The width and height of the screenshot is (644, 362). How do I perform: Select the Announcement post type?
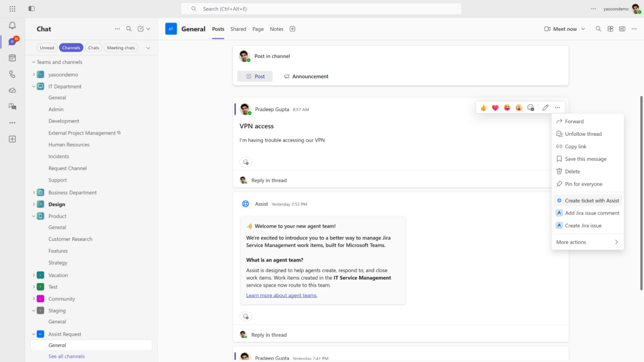click(306, 76)
